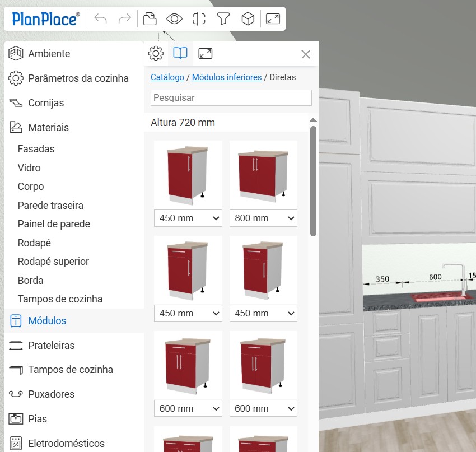
Task: Select the Eletrodomésticos menu item
Action: (x=66, y=444)
